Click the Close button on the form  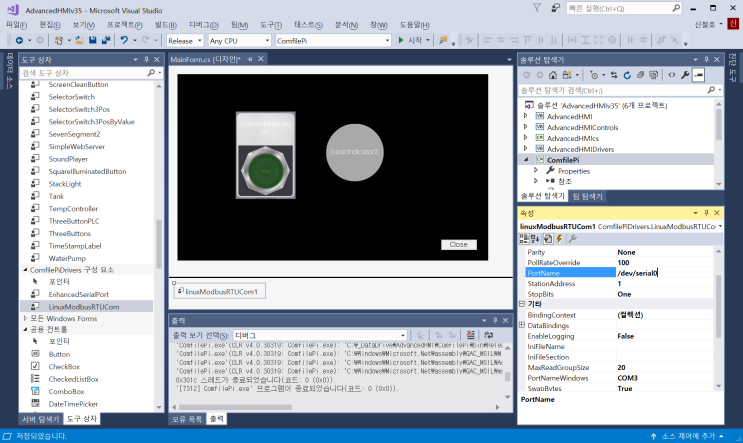click(x=458, y=244)
